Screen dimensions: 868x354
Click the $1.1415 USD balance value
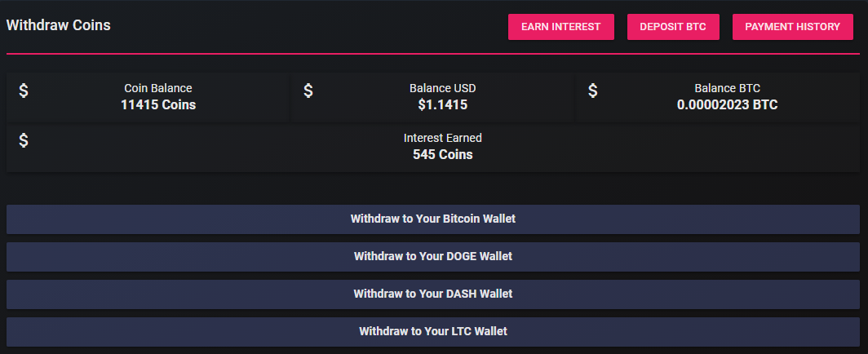point(443,105)
